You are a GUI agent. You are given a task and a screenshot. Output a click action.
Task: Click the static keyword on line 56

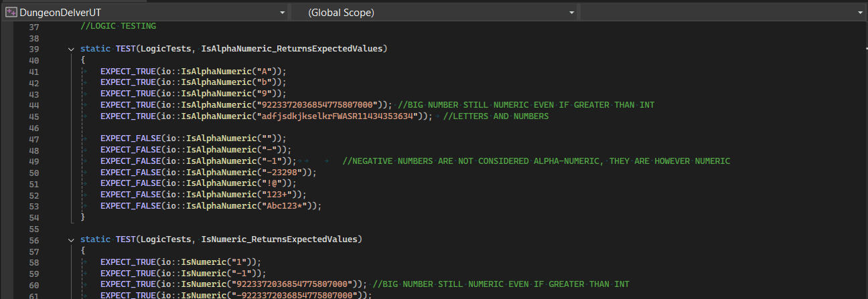pyautogui.click(x=95, y=239)
